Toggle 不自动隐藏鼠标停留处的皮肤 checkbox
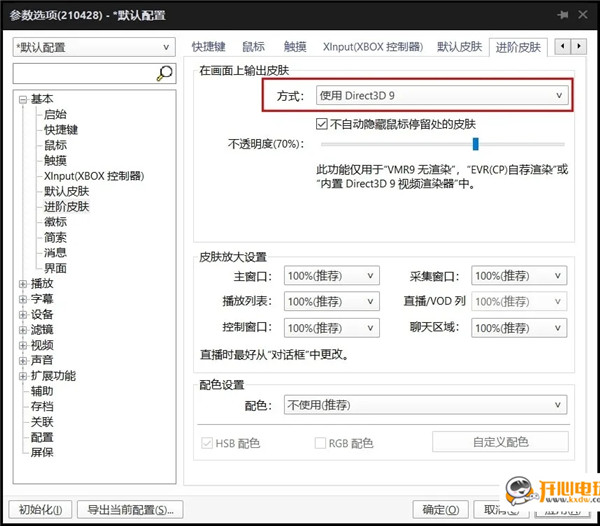Screen dimensions: 600x526 pos(308,124)
